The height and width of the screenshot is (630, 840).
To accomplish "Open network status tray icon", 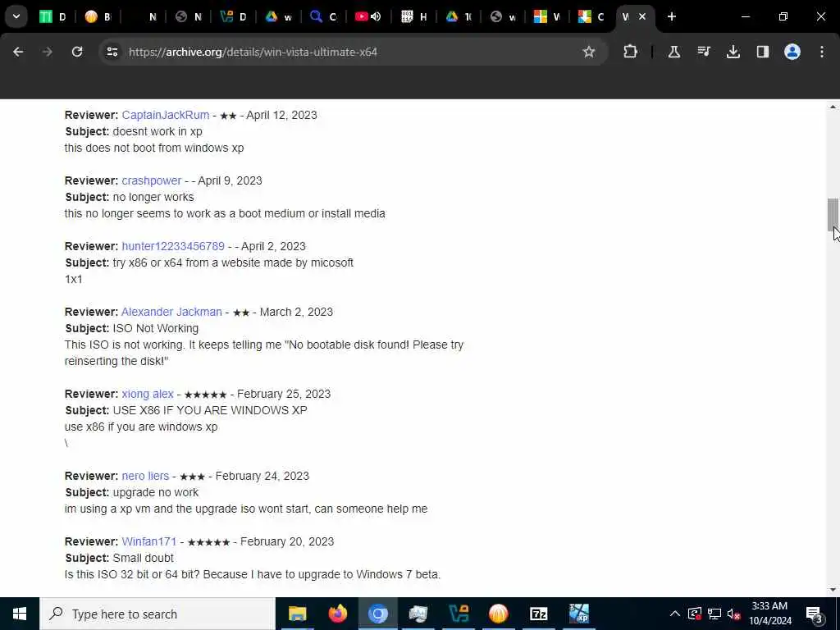I will click(x=714, y=614).
